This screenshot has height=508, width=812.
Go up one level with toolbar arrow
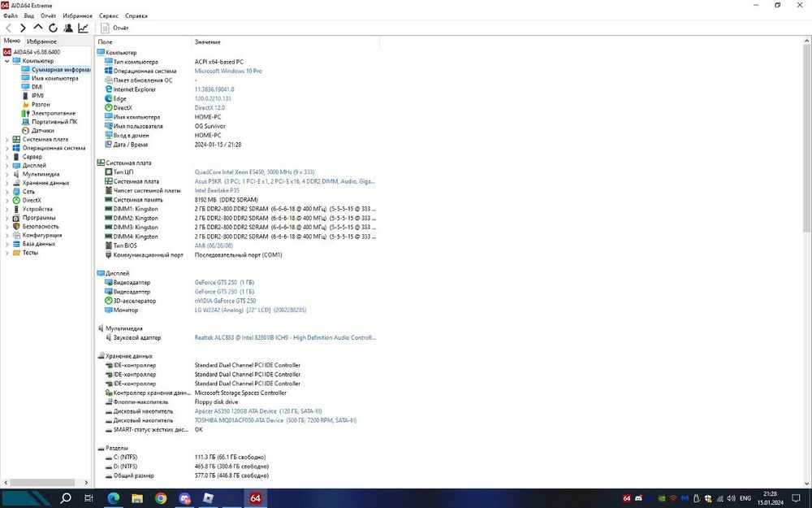38,28
